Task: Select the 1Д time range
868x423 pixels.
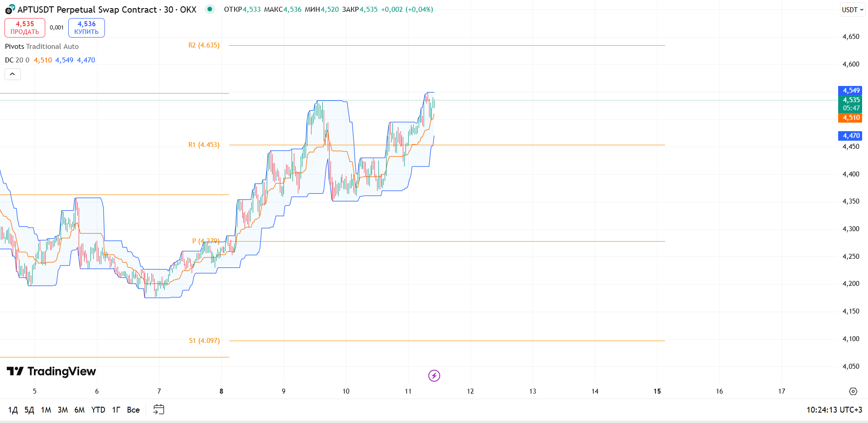Action: 13,410
